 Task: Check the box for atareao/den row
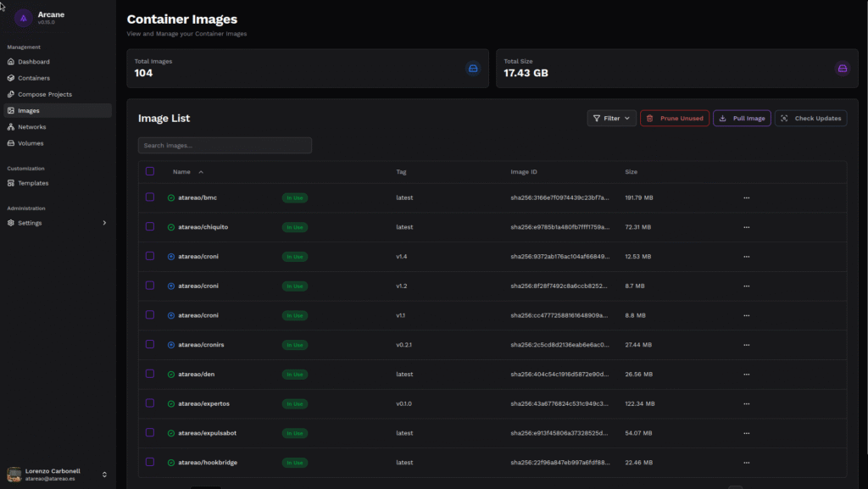[150, 374]
